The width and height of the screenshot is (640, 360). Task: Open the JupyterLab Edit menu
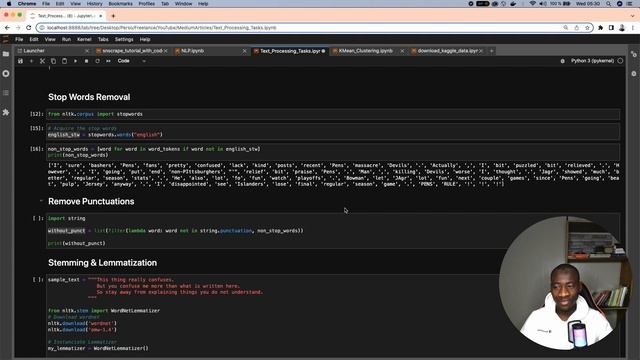[x=34, y=40]
